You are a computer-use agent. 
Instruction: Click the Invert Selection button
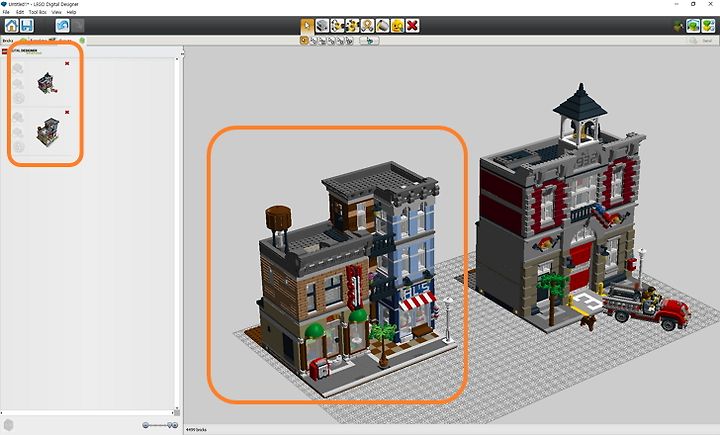point(369,41)
